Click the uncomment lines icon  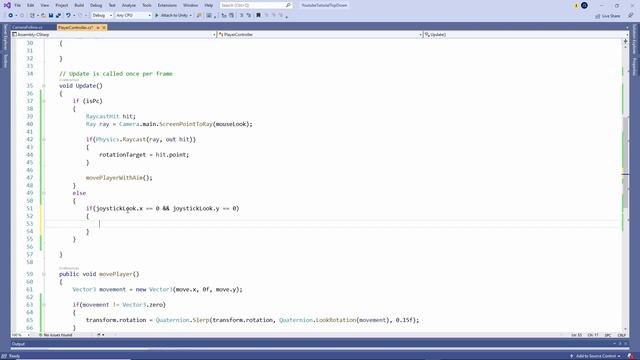(x=249, y=15)
